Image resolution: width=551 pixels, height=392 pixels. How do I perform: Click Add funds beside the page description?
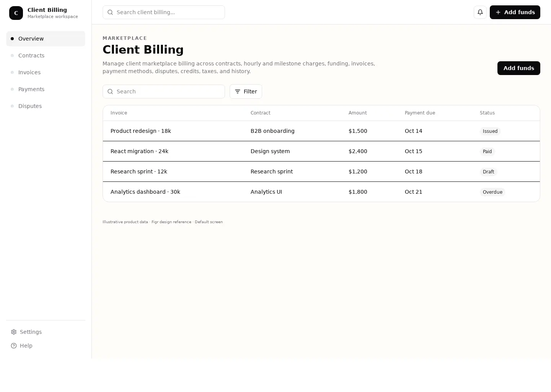click(519, 68)
